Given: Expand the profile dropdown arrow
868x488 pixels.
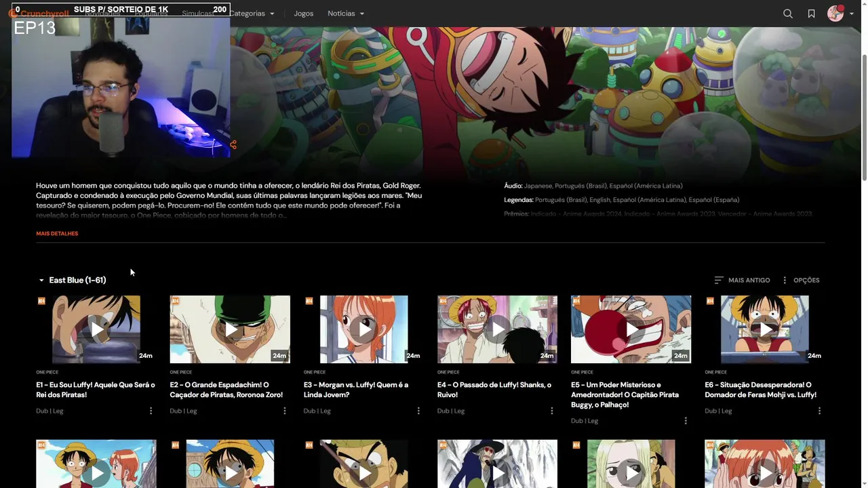Looking at the screenshot, I should pos(852,14).
